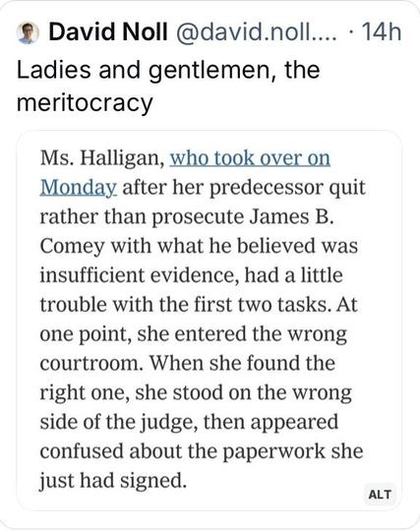Open the @david.noll handle link
The image size is (420, 531).
pos(256,32)
